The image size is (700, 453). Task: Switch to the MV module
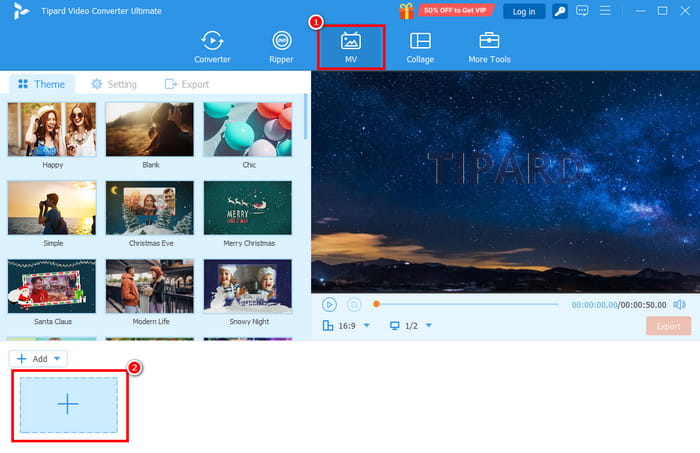coord(350,47)
